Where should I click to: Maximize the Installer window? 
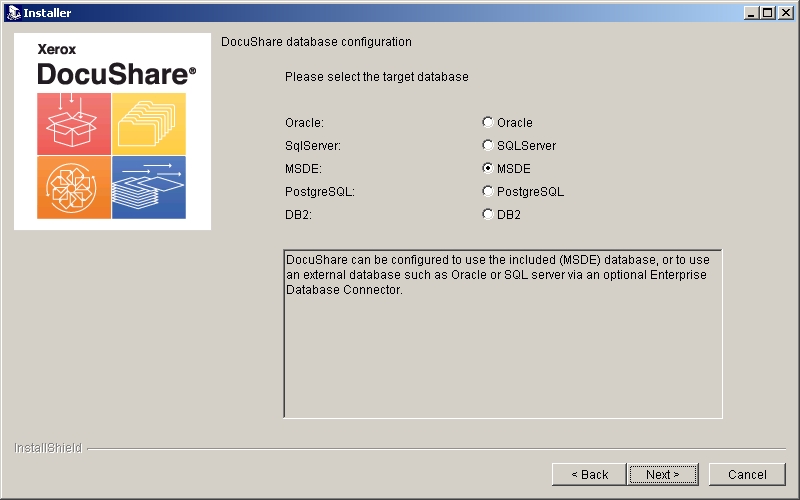[x=767, y=13]
